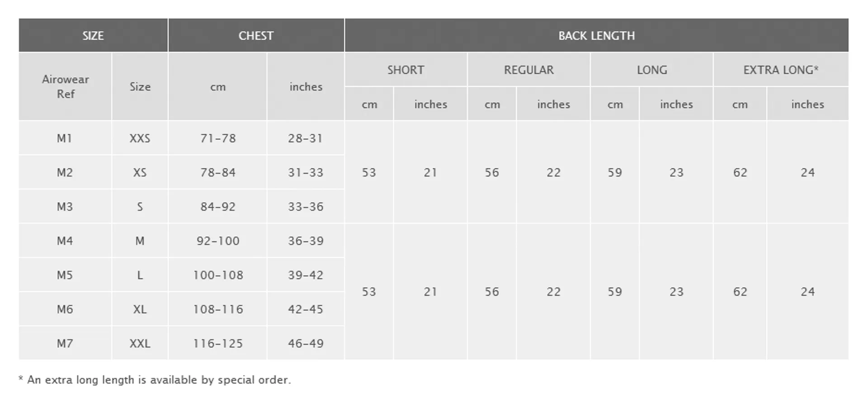Select the LONG column heading
Viewport: 868px width, 403px height.
(x=651, y=70)
